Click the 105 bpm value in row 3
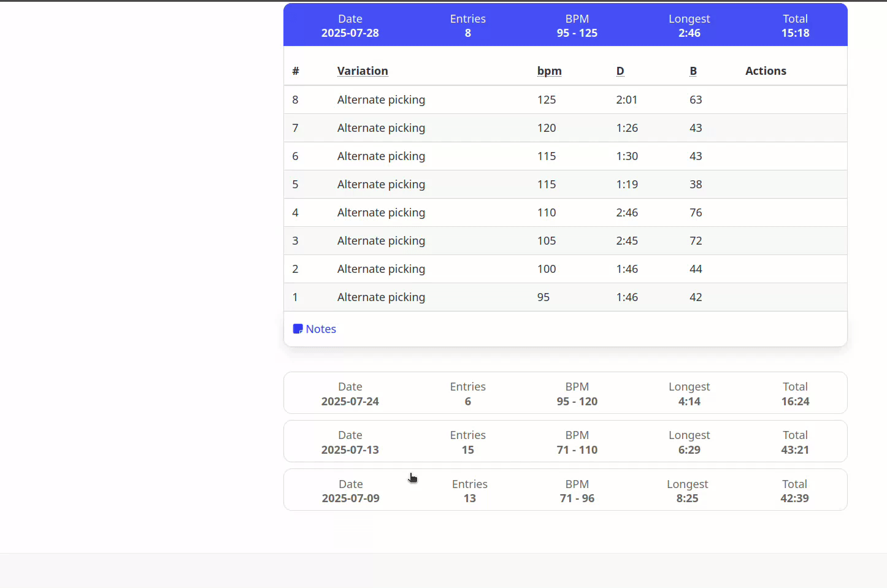This screenshot has width=887, height=588. pos(547,240)
